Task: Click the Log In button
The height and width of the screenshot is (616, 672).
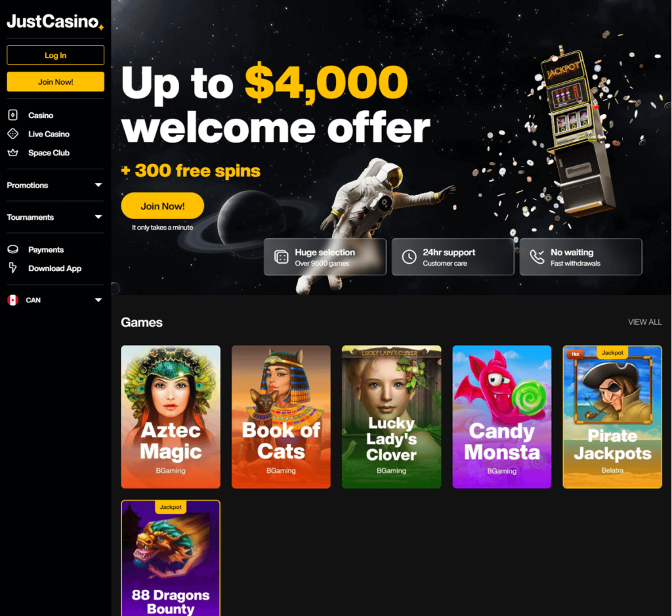Action: click(55, 55)
